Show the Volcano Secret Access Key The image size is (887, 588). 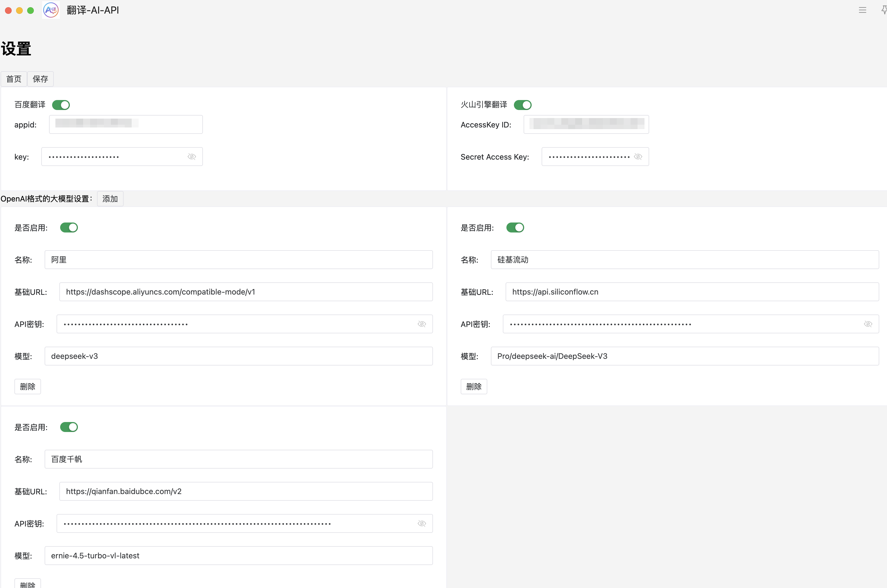638,157
